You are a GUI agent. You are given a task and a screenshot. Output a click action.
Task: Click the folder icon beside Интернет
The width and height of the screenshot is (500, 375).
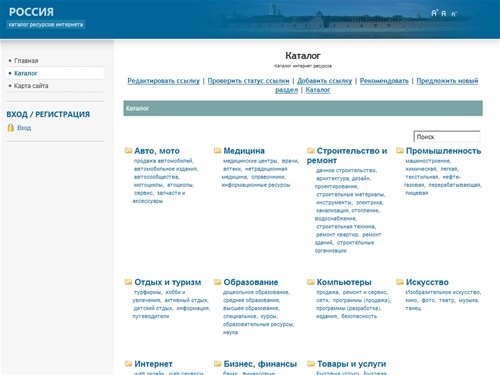click(x=128, y=364)
